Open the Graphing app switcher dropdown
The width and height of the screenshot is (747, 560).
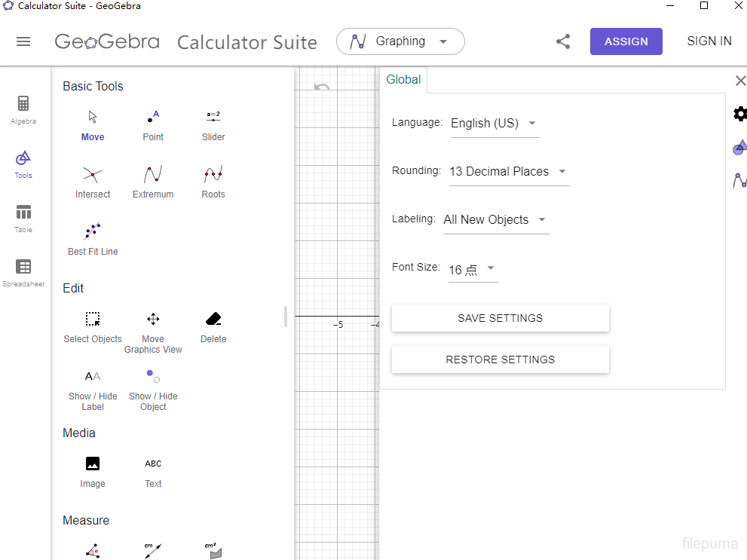(400, 41)
